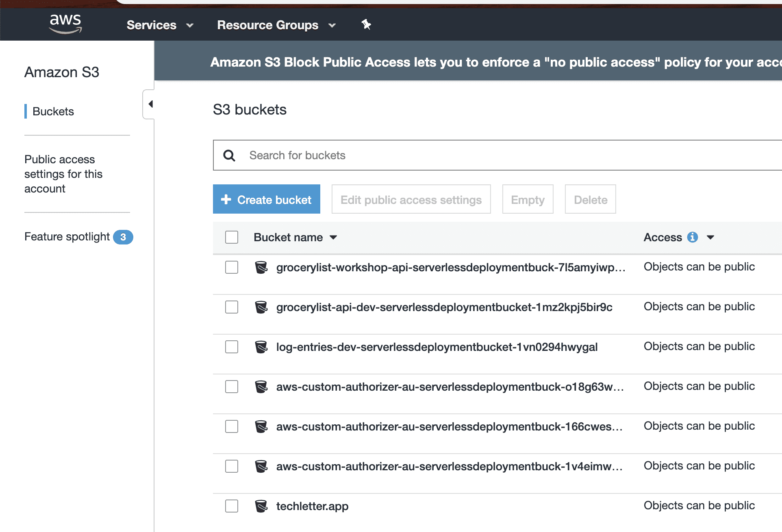This screenshot has height=532, width=782.
Task: Tick the select-all checkbox in header
Action: pos(232,237)
